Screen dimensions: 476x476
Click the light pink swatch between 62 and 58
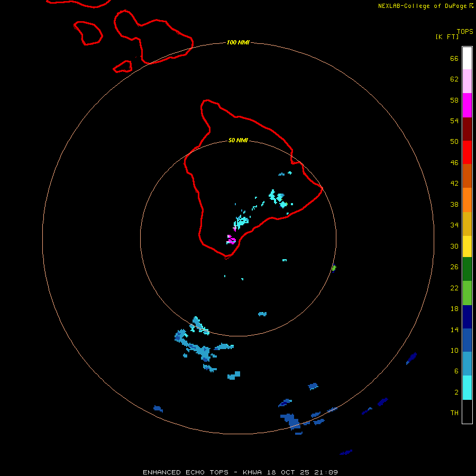coord(467,81)
